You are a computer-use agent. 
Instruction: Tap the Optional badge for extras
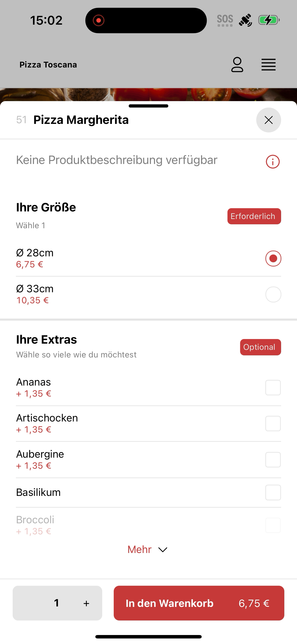[260, 347]
